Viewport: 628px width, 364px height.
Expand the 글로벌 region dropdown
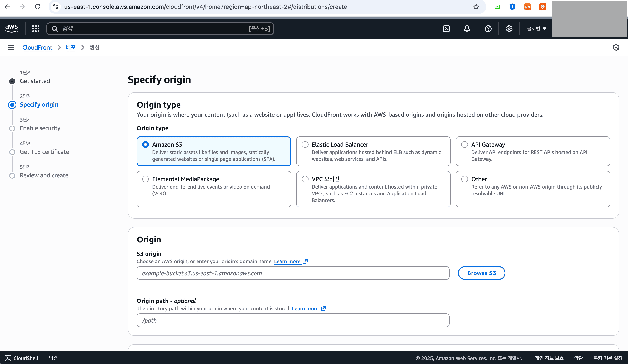pyautogui.click(x=536, y=29)
